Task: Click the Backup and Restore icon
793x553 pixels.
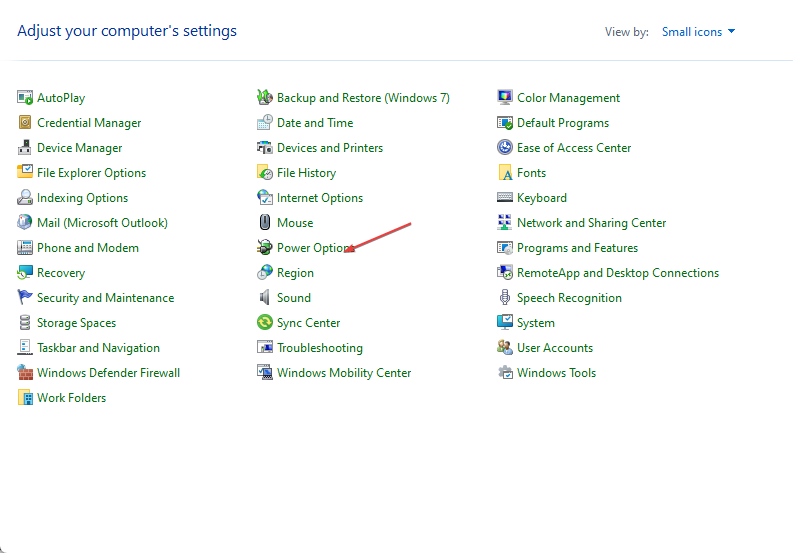Action: tap(265, 97)
